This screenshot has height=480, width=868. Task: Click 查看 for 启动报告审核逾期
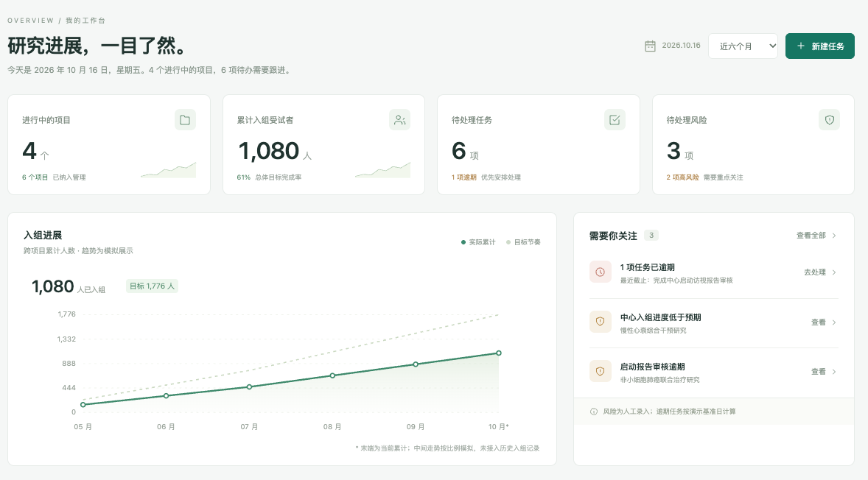(x=819, y=372)
